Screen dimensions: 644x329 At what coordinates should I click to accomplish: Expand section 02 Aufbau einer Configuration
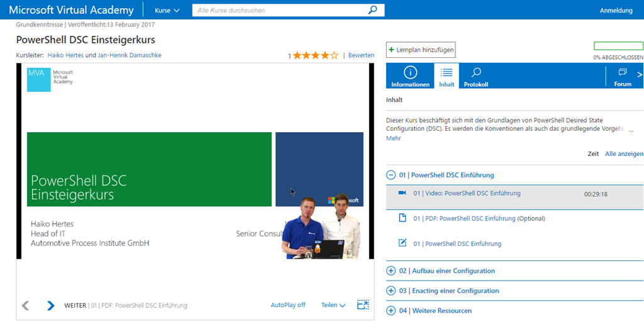click(392, 270)
